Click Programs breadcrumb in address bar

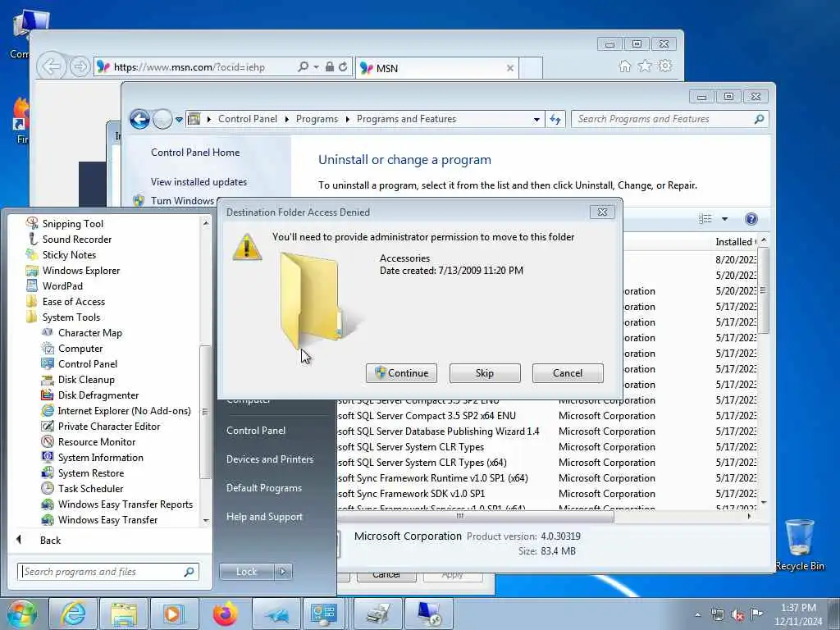tap(317, 119)
